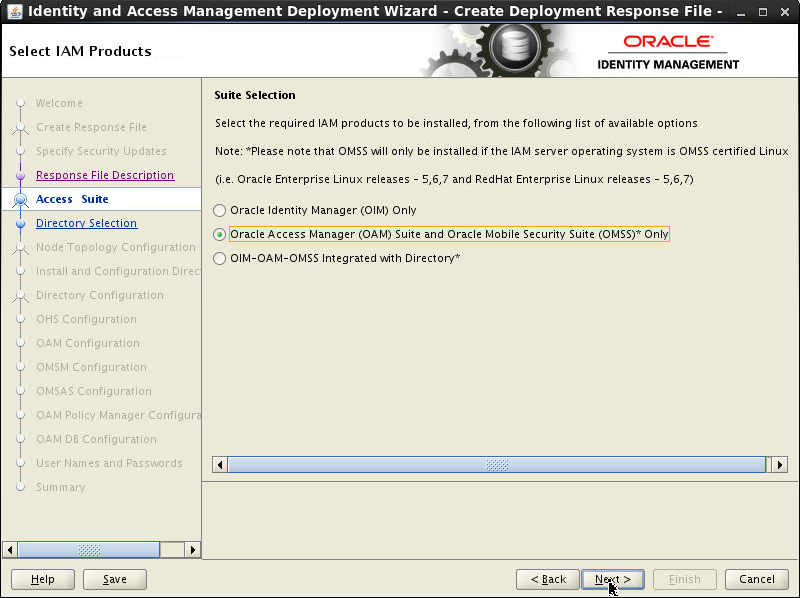
Task: Click the OHS Configuration step label
Action: pos(86,319)
